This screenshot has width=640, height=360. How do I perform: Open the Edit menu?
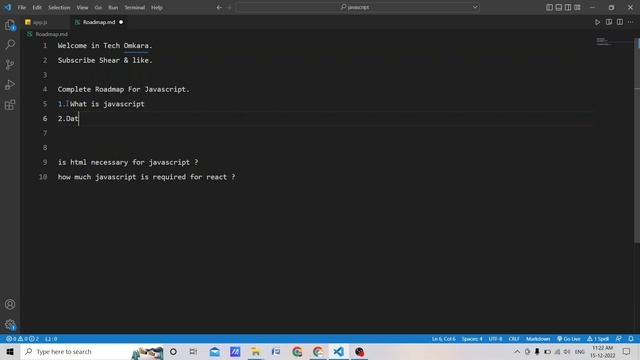pos(37,7)
